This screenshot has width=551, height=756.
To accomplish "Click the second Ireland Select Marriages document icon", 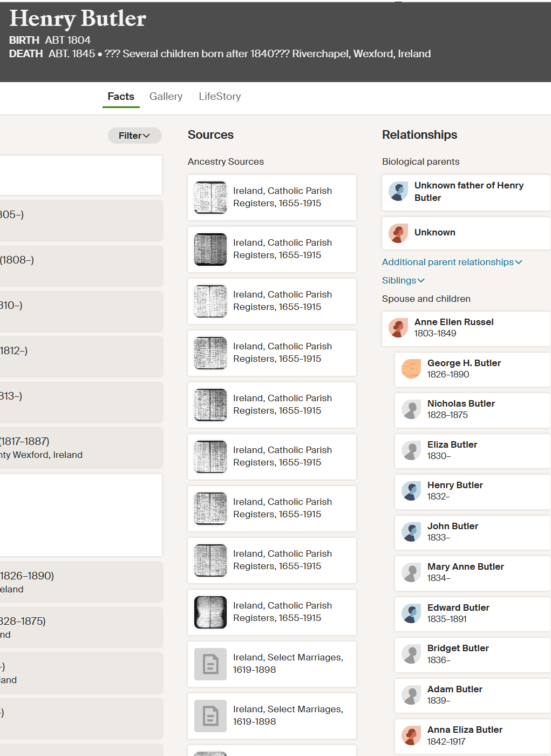I will click(210, 716).
